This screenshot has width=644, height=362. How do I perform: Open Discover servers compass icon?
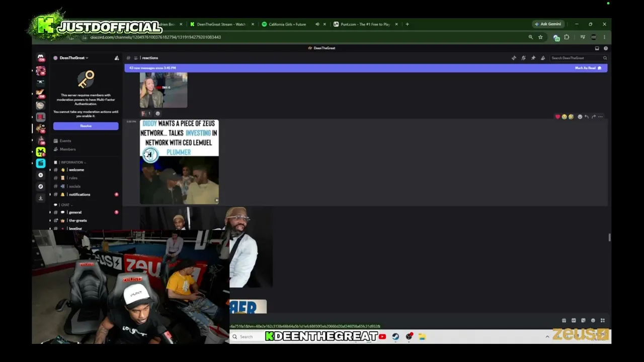coord(41,187)
